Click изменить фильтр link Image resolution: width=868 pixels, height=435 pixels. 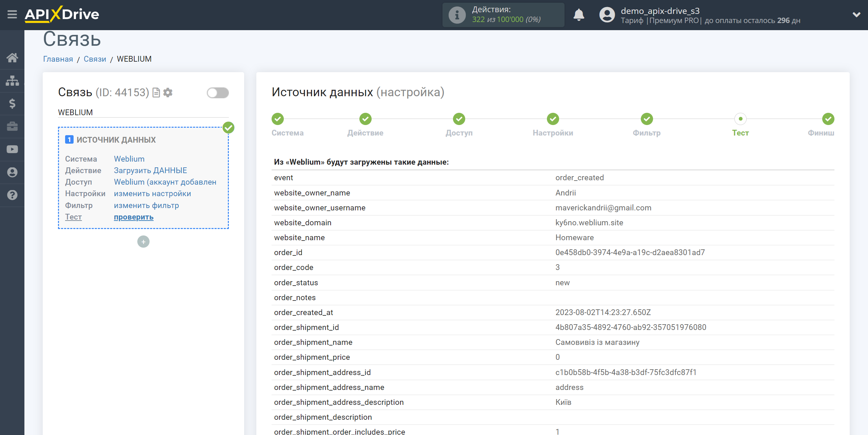(x=146, y=205)
